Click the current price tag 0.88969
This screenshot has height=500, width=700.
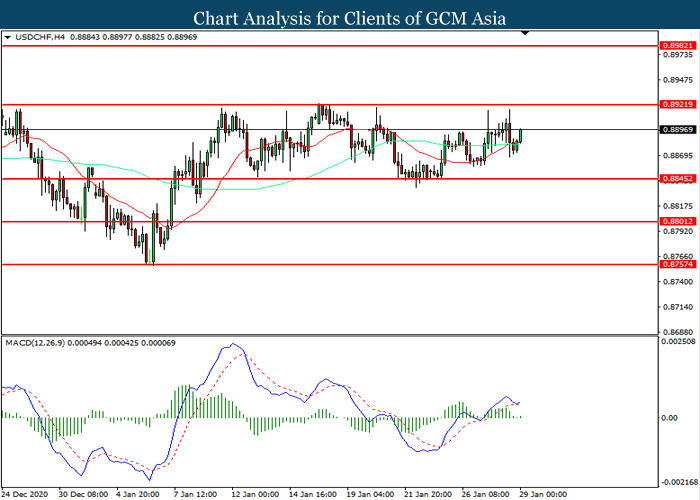676,129
